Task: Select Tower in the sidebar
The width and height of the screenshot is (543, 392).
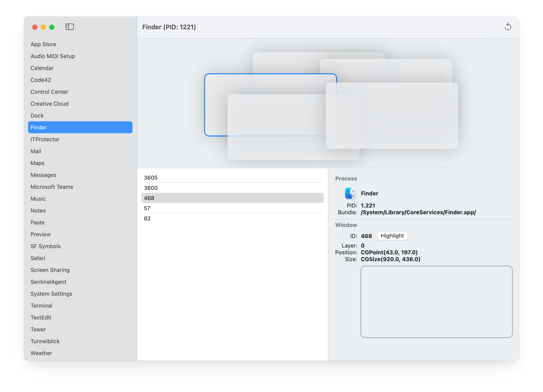Action: (x=80, y=330)
